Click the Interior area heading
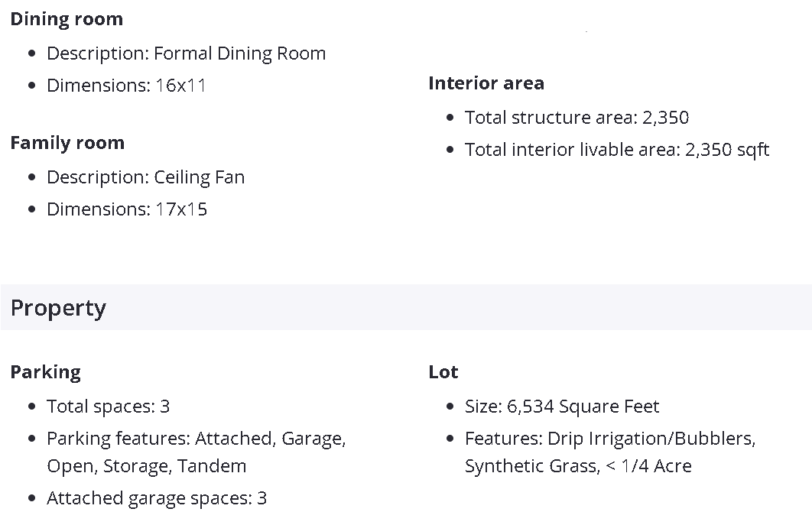The image size is (812, 512). point(486,83)
